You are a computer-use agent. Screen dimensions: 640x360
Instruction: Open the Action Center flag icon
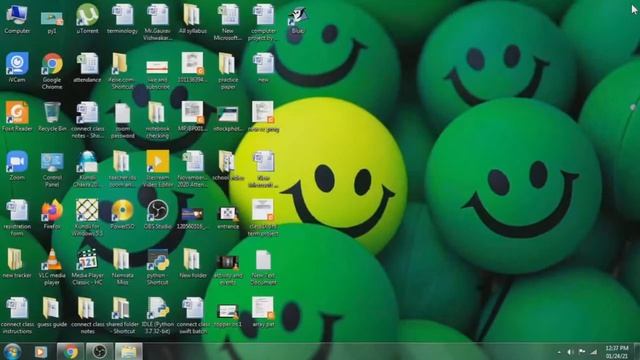582,352
